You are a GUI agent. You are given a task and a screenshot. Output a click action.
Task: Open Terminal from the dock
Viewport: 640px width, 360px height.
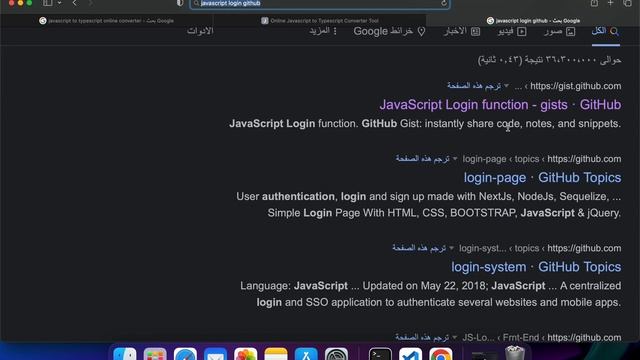pyautogui.click(x=380, y=354)
